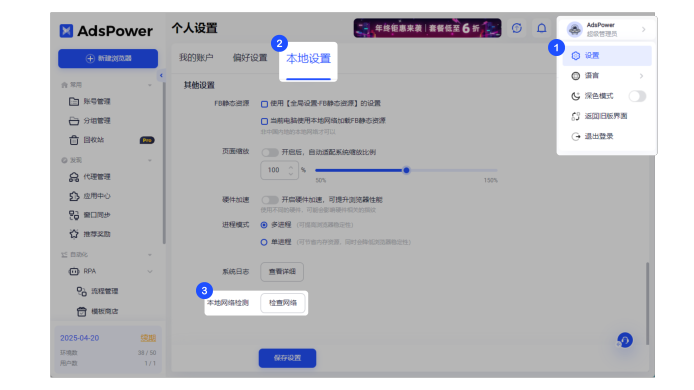Image resolution: width=694 pixels, height=390 pixels.
Task: Open 模板商店 via its sidebar icon
Action: (81, 311)
